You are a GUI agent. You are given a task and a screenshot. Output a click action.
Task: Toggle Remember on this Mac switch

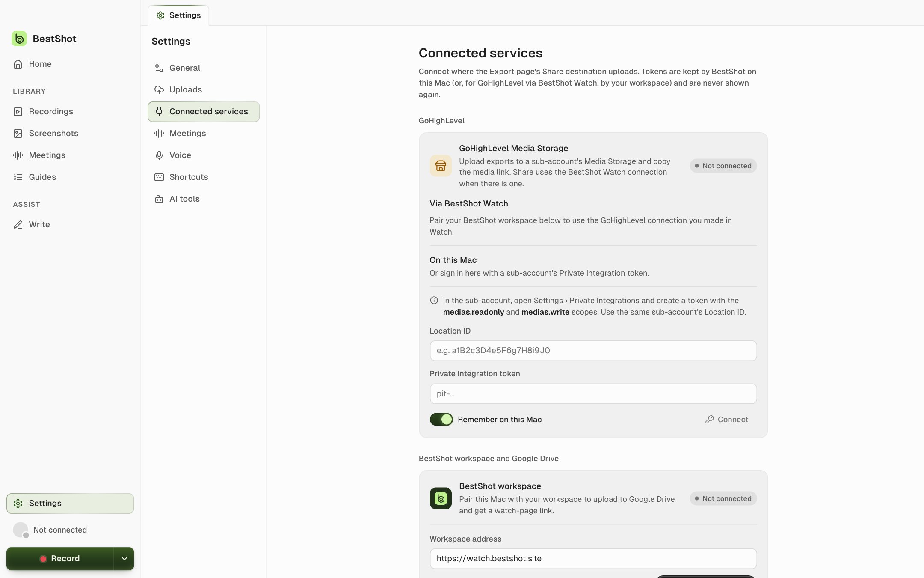coord(441,419)
